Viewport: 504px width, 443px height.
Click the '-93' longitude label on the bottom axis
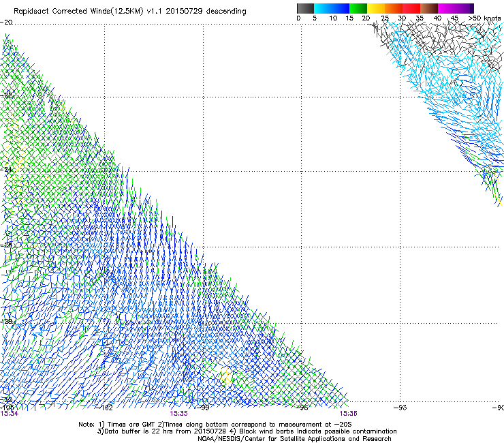400,408
